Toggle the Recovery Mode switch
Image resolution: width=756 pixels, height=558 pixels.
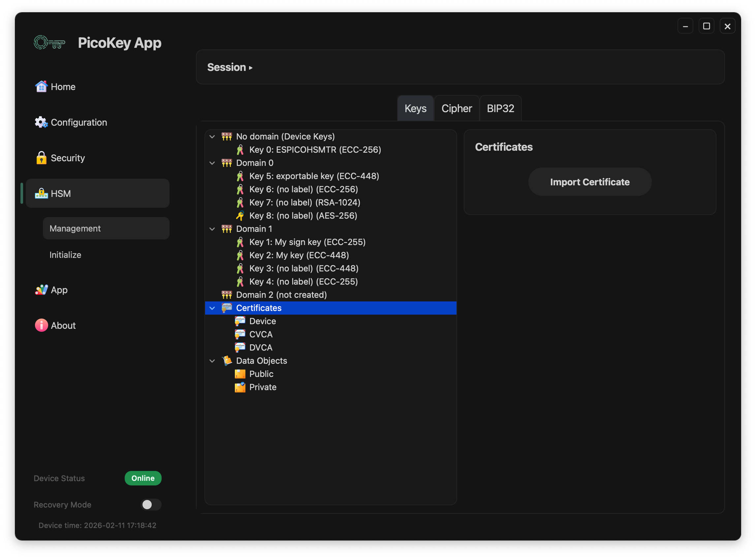[x=151, y=505]
